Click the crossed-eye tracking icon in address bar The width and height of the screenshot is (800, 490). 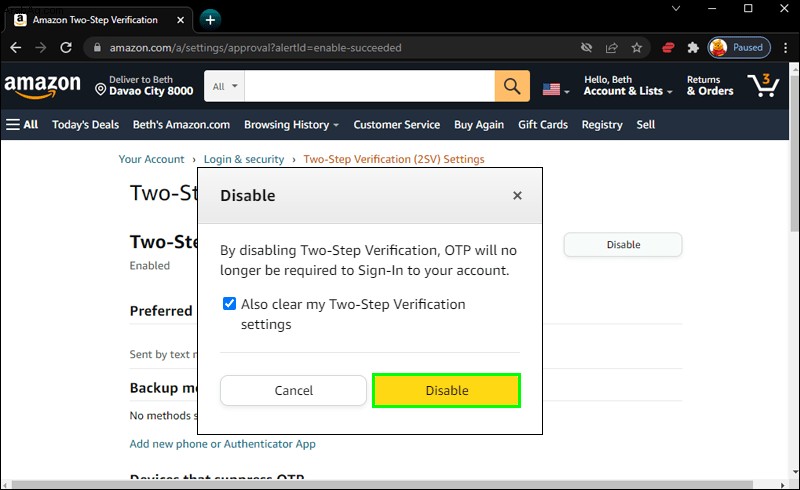587,47
